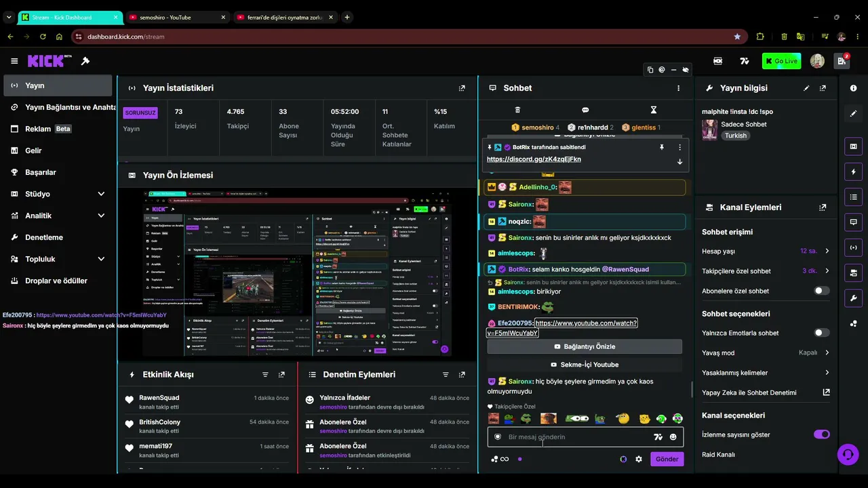
Task: Clear chat with the trash icon
Action: tap(517, 110)
